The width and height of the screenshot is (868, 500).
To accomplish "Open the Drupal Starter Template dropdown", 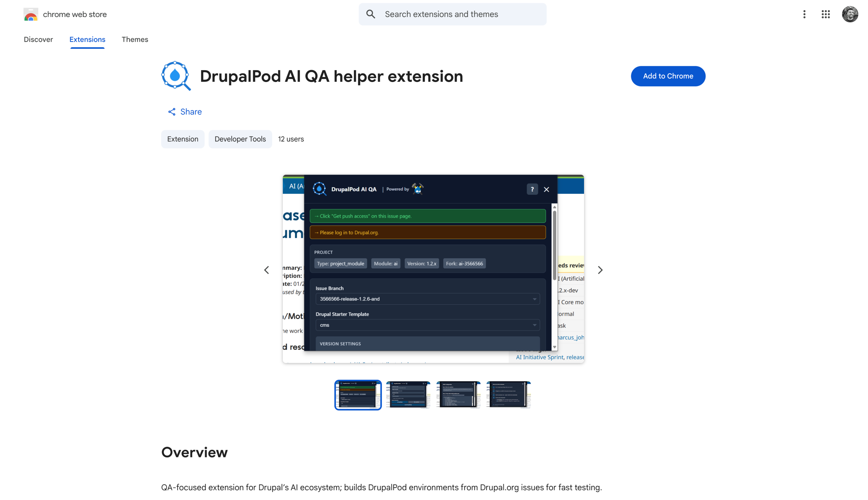I will point(427,325).
